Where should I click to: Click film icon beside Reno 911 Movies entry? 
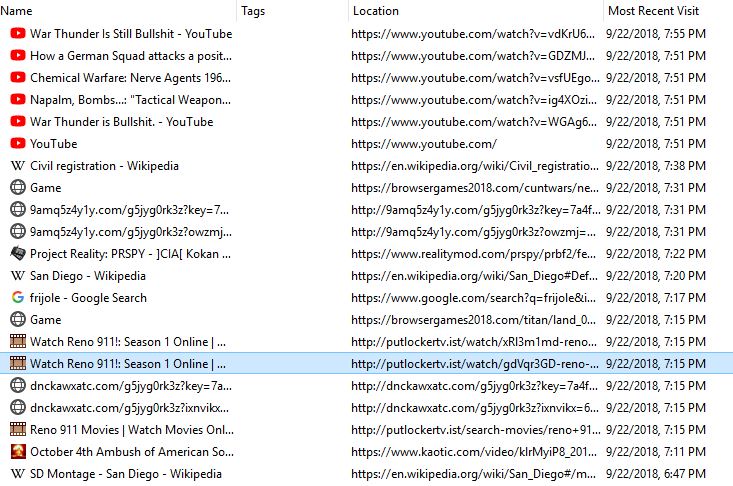[x=18, y=429]
